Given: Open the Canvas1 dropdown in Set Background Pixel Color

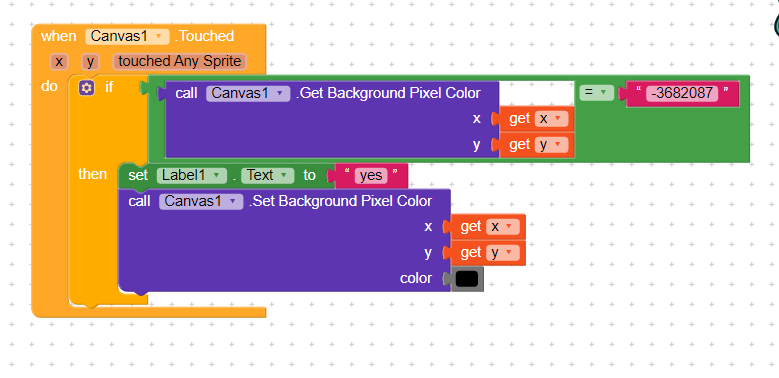Looking at the screenshot, I should [x=201, y=201].
